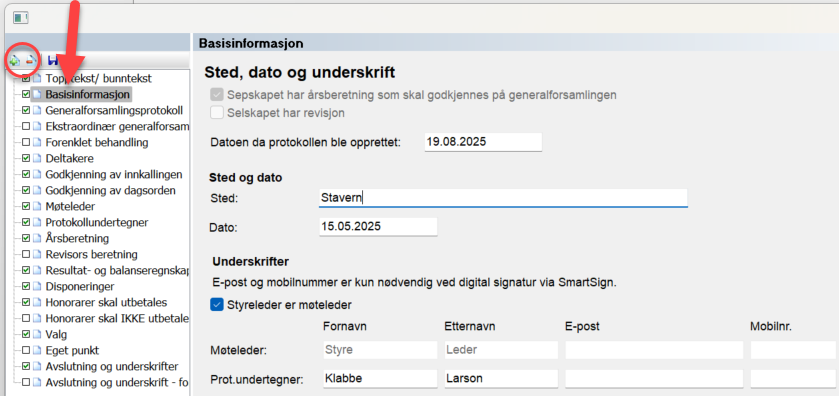Click Møteleder Fornavn field showing Styre

coord(380,350)
